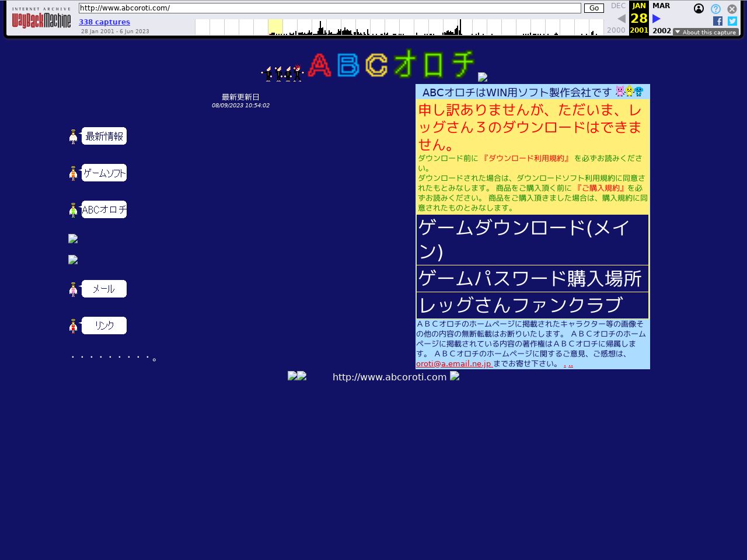Open ゲームパスワード購入場所 link
The width and height of the screenshot is (747, 560).
(530, 278)
